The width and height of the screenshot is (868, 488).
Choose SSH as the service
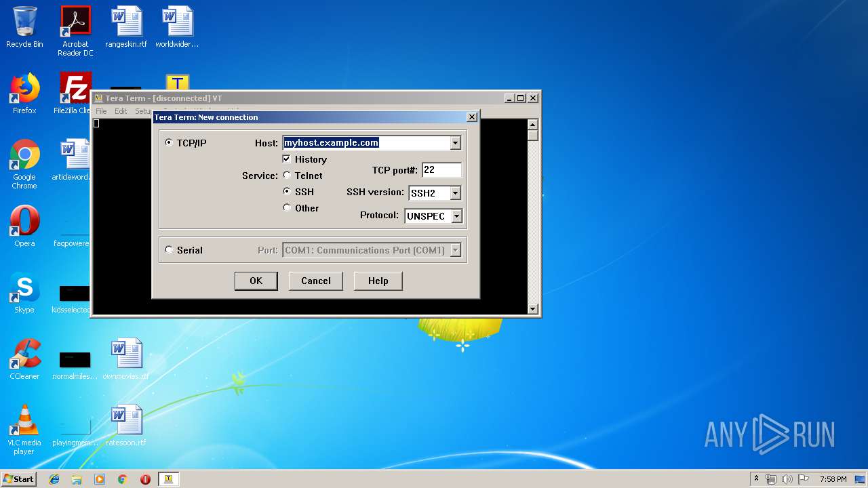(287, 192)
